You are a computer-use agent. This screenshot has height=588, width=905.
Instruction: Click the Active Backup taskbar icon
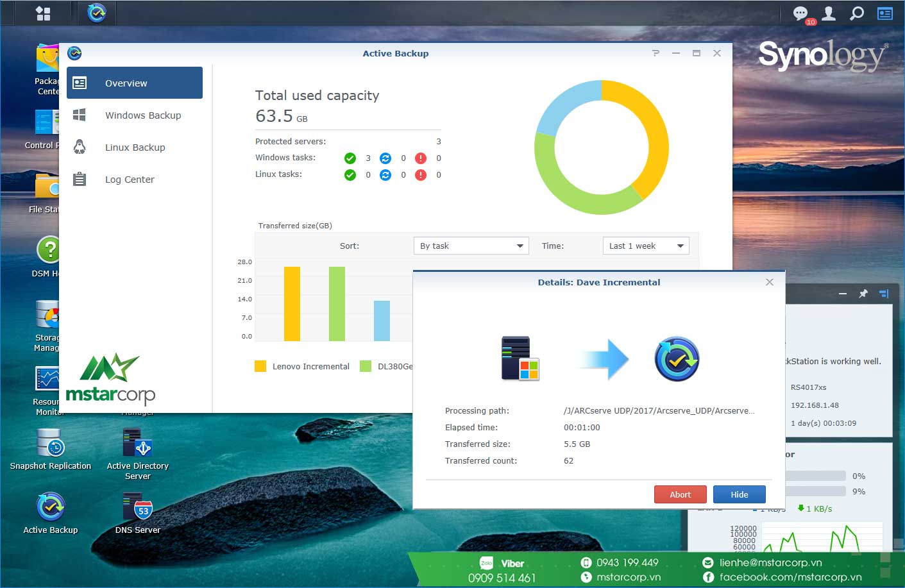(97, 13)
